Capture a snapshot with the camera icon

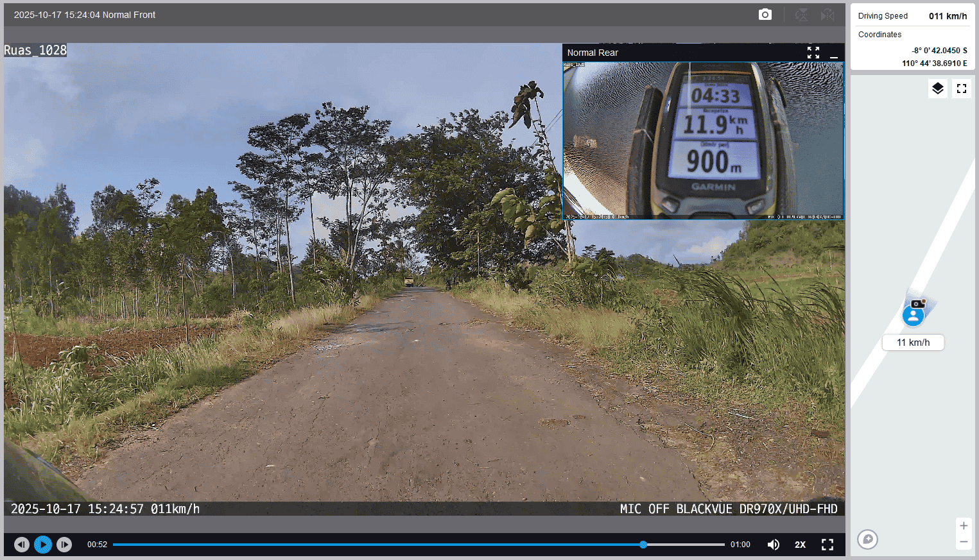point(765,15)
